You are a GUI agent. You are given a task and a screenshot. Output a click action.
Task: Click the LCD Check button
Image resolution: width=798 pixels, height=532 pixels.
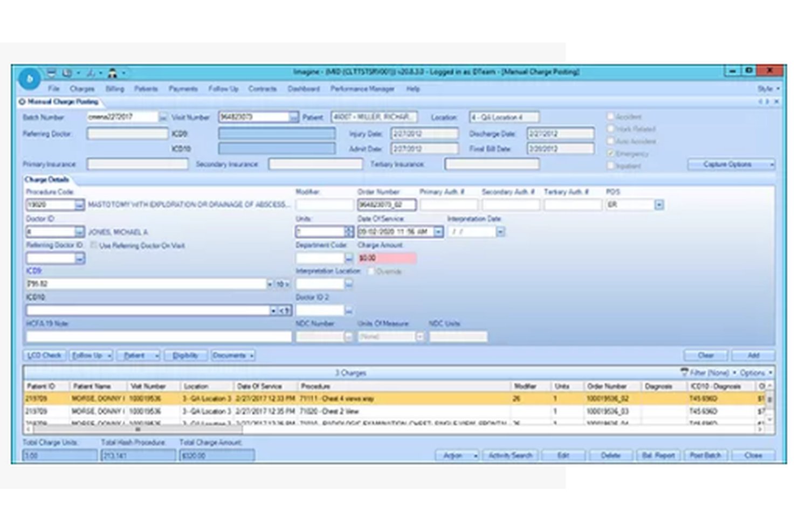point(44,356)
